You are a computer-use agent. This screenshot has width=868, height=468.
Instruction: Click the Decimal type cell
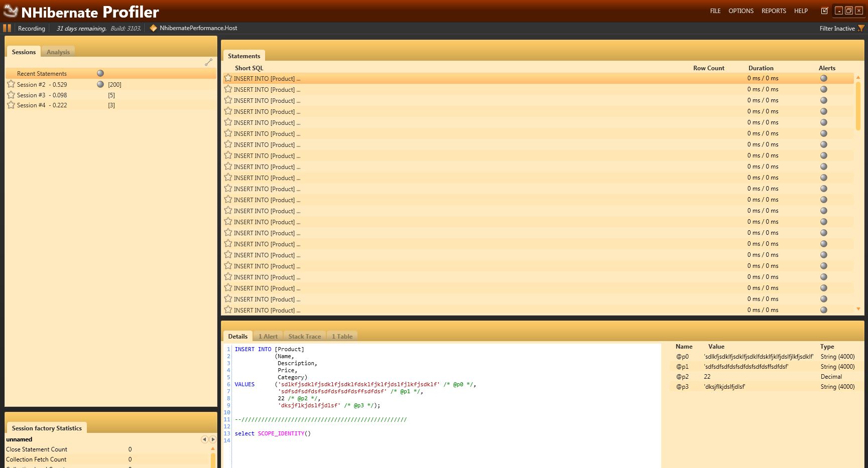(831, 377)
